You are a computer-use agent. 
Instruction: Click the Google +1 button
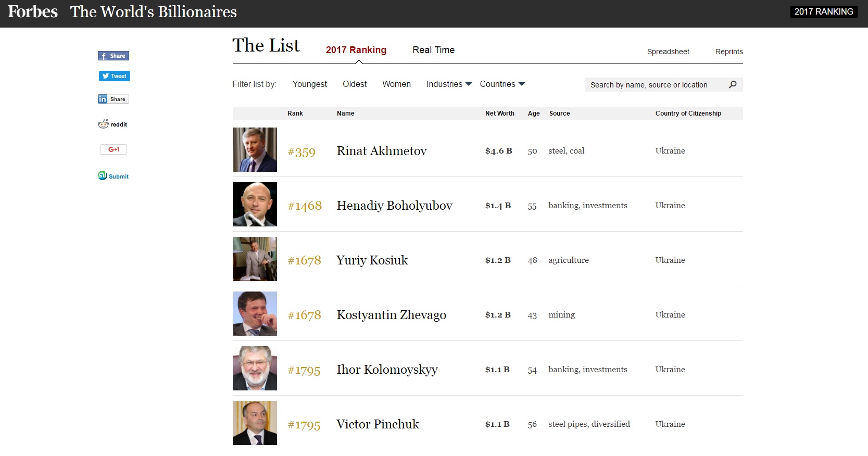(114, 149)
